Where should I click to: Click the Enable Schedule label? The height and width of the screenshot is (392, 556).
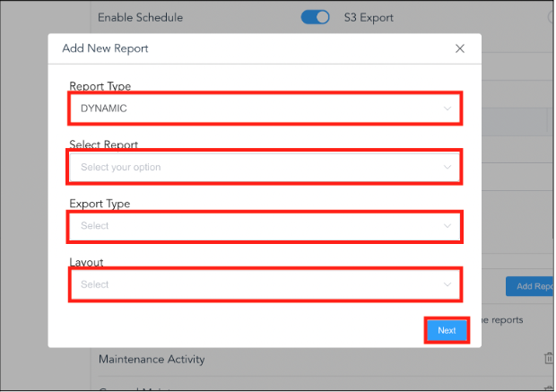(x=140, y=17)
